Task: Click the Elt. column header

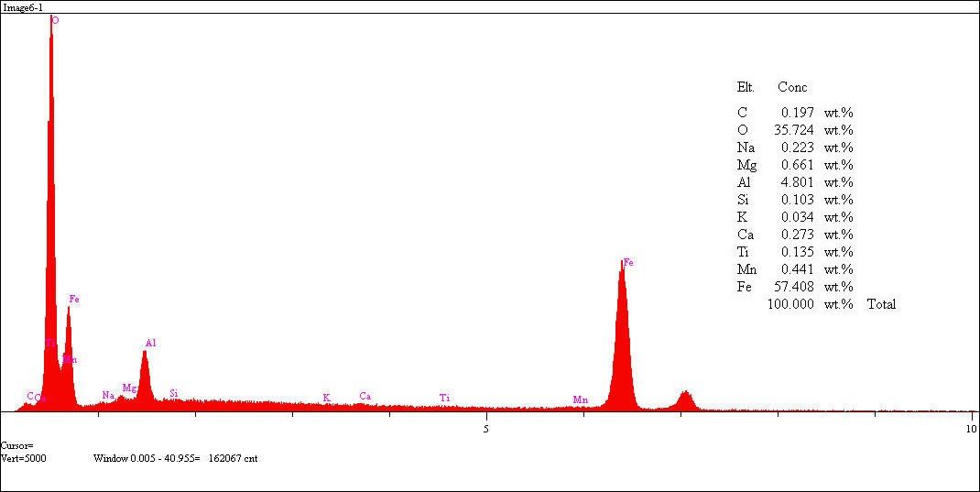Action: point(746,87)
